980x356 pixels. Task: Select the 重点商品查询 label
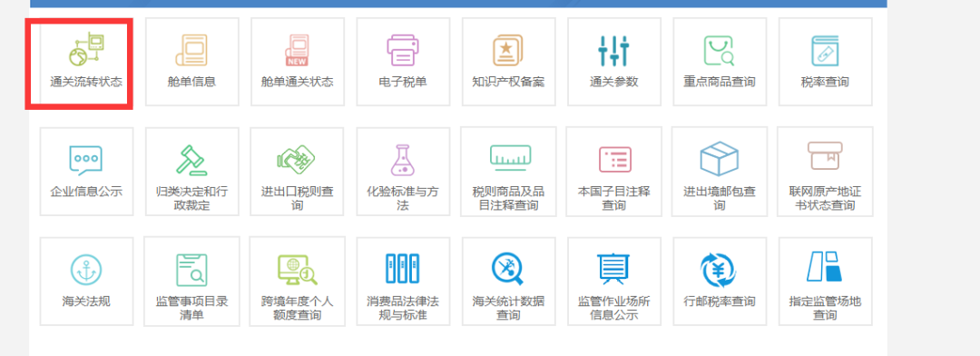[720, 82]
